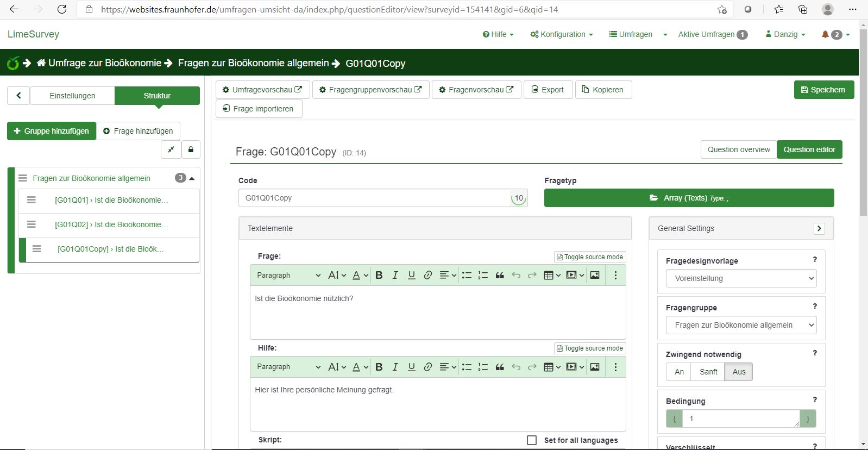Click Frage hinzufügen button
The height and width of the screenshot is (450, 868).
[x=138, y=131]
